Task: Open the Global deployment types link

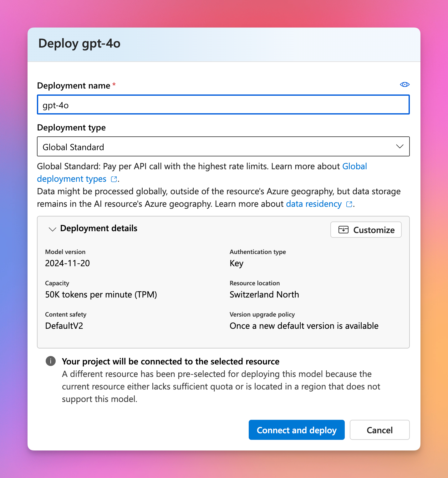Action: tap(354, 166)
